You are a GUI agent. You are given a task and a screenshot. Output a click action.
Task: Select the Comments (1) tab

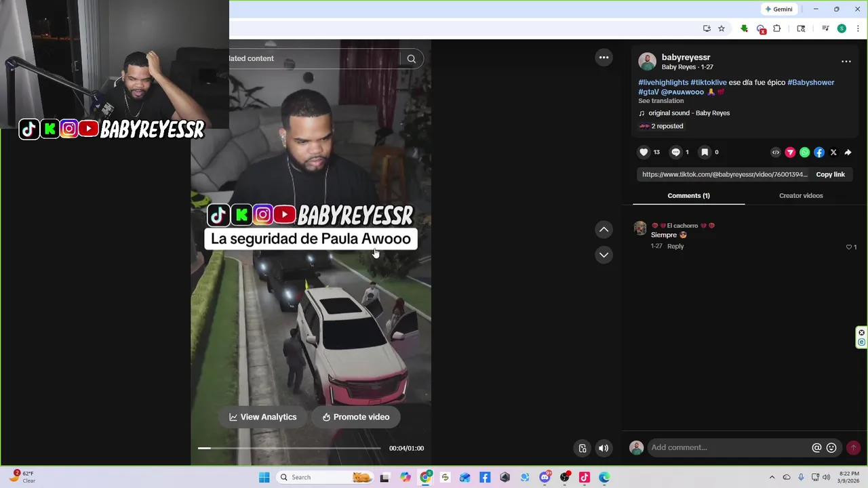[x=688, y=196]
